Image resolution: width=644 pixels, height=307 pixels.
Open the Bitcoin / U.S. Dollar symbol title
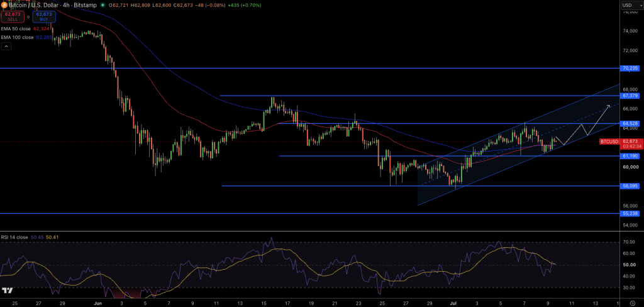52,5
